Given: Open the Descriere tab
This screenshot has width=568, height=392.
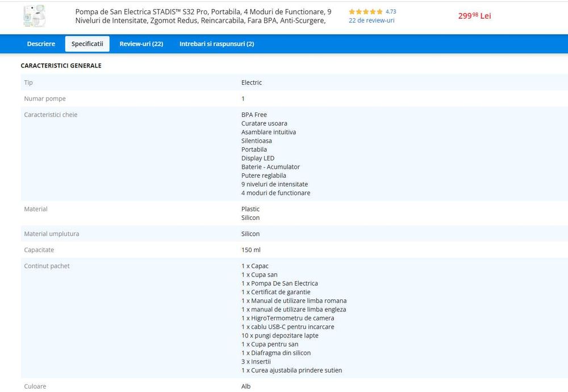Looking at the screenshot, I should click(41, 44).
